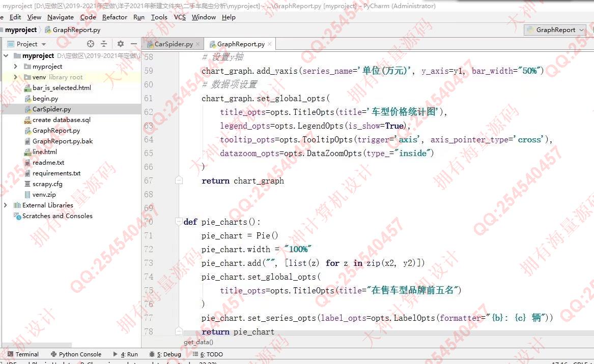Hide the Project panel with minimize icon
This screenshot has height=364, width=594.
(134, 44)
